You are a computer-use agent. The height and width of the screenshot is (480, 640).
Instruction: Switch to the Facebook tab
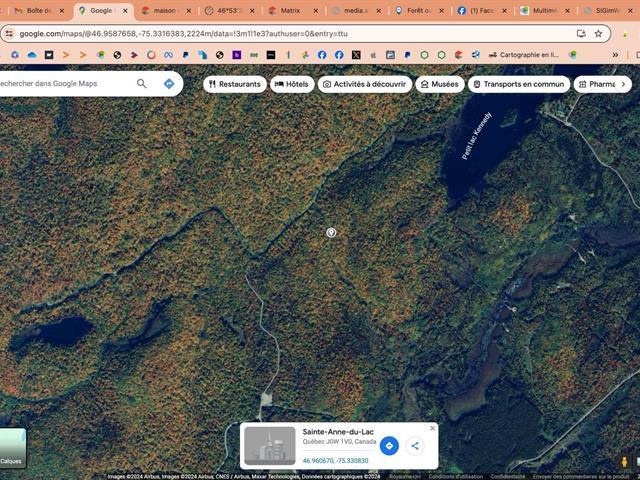click(x=480, y=11)
